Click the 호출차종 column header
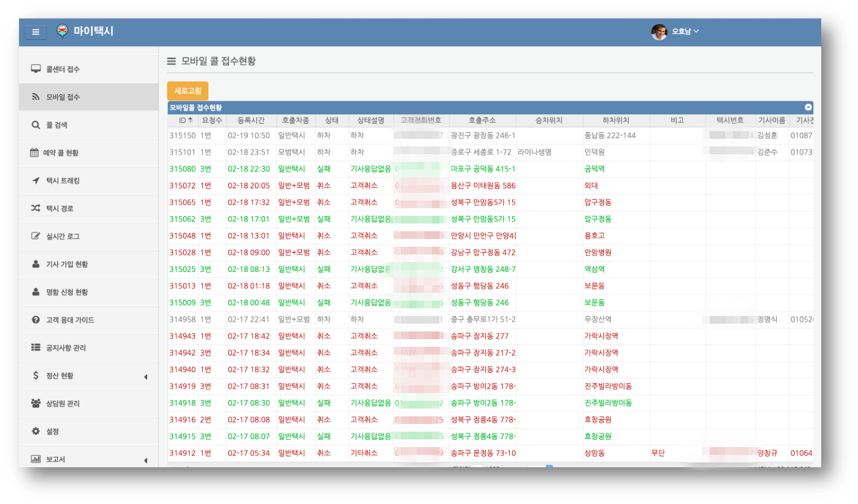Image resolution: width=858 pixels, height=504 pixels. 295,120
